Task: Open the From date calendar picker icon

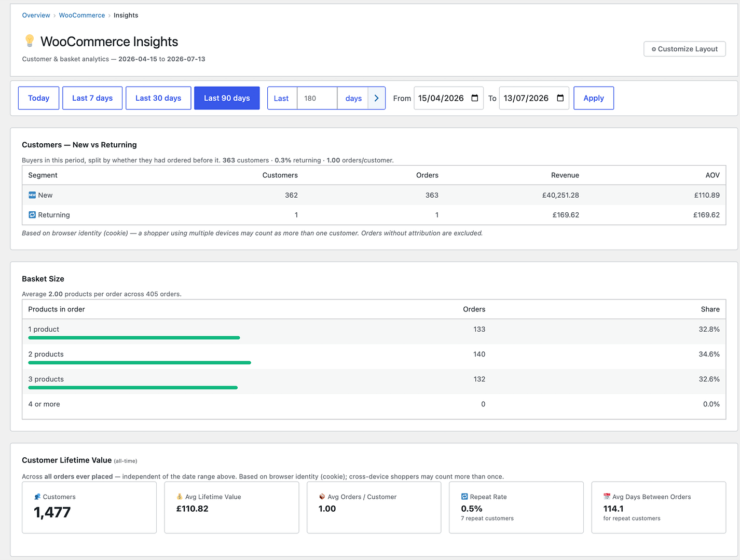Action: (475, 98)
